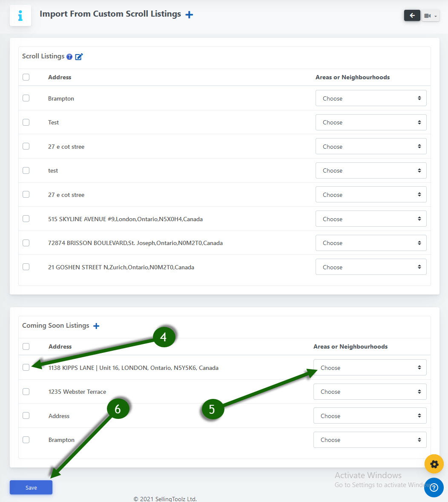This screenshot has width=448, height=502.
Task: Expand area dropdown for 21 GOSHEN STREET
Action: 370,267
